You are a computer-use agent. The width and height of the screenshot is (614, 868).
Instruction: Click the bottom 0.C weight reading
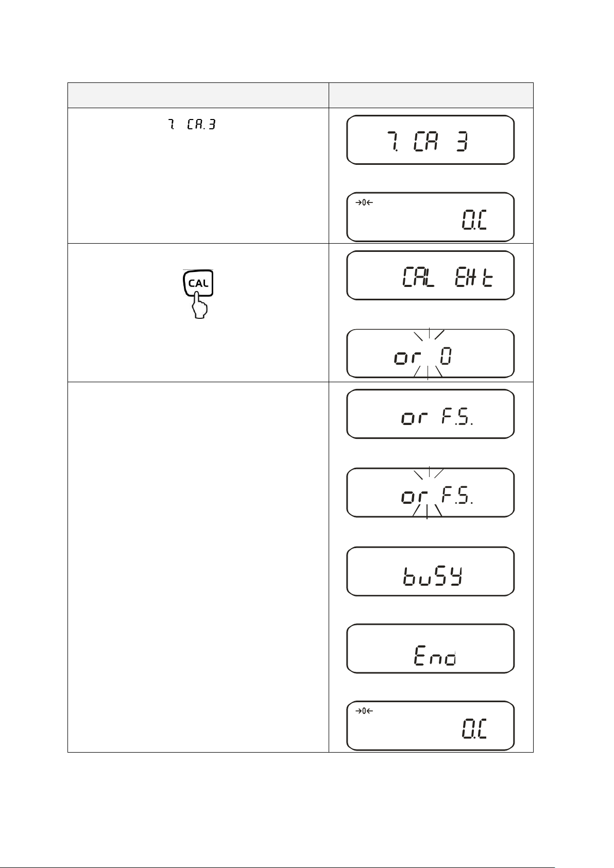(x=474, y=729)
